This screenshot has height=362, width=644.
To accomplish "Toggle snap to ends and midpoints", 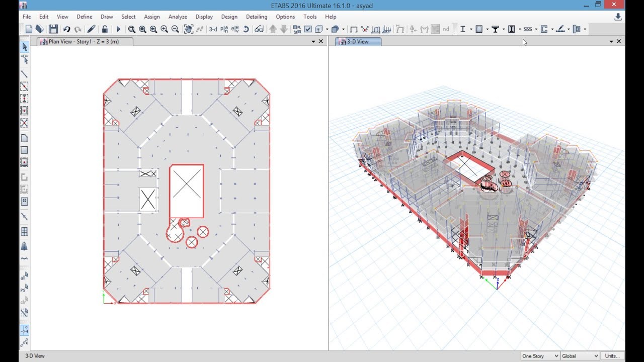I will click(x=24, y=343).
